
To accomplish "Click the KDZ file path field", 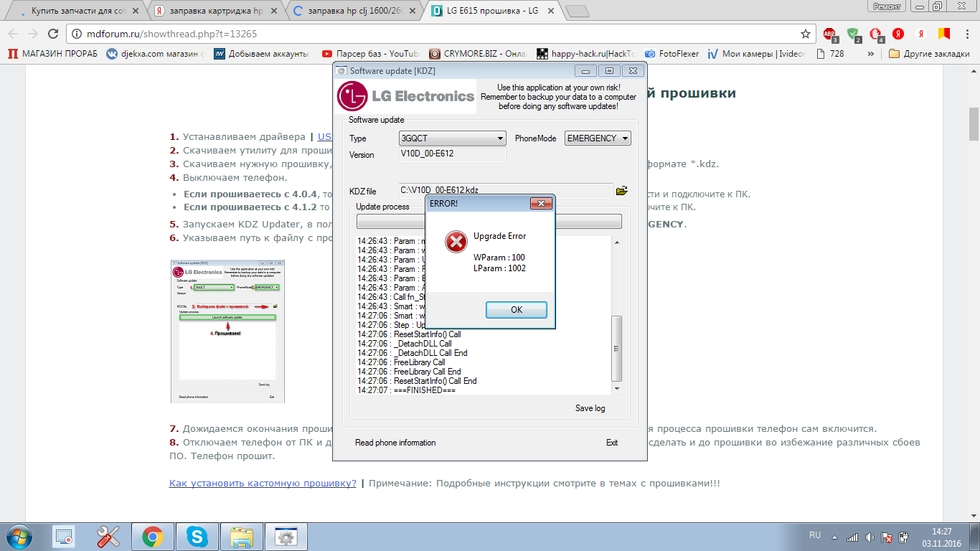I will 505,190.
